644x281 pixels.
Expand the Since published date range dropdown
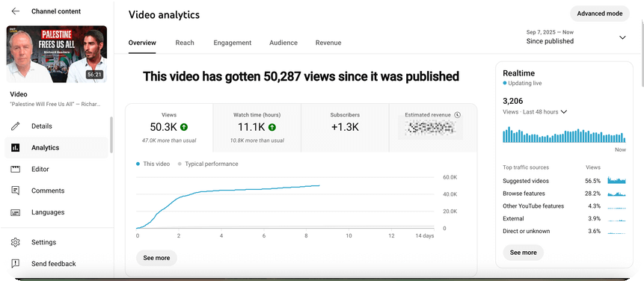tap(622, 37)
